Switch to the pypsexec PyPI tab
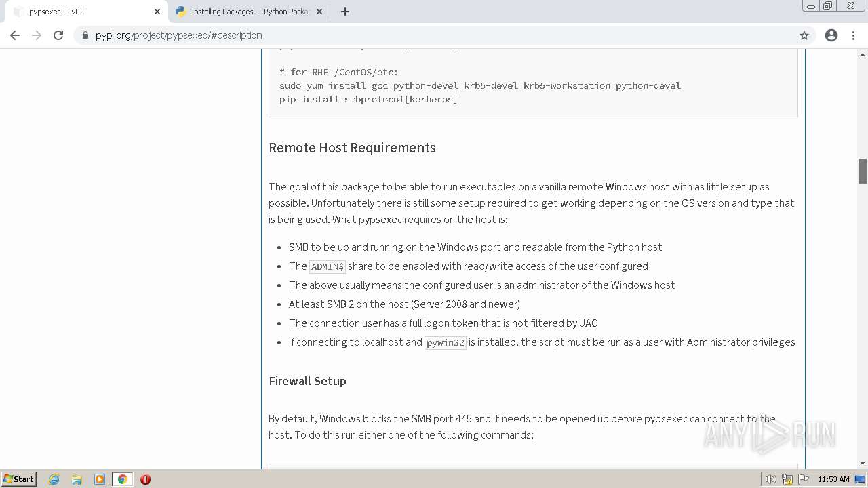 pos(85,12)
